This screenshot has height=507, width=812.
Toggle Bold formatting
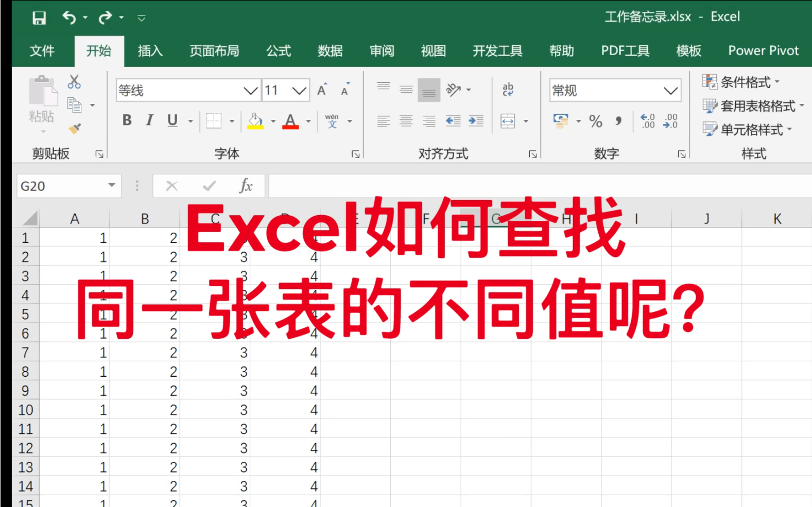pos(127,120)
